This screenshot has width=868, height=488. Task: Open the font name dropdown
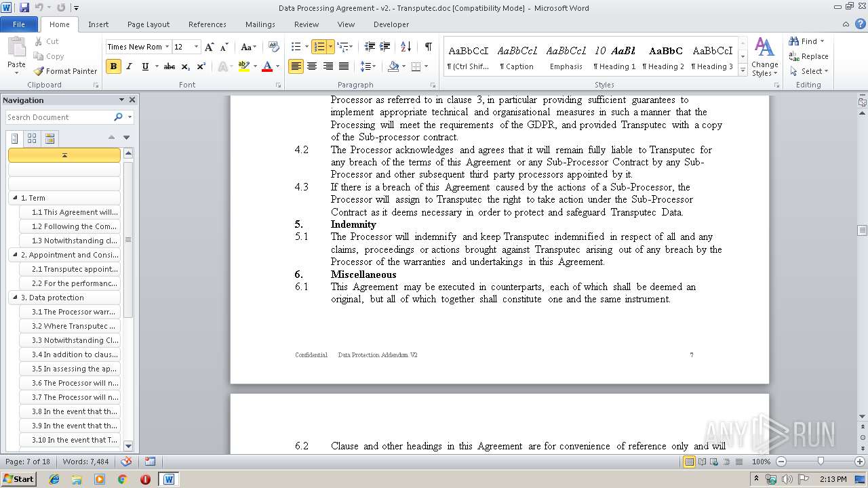click(167, 47)
